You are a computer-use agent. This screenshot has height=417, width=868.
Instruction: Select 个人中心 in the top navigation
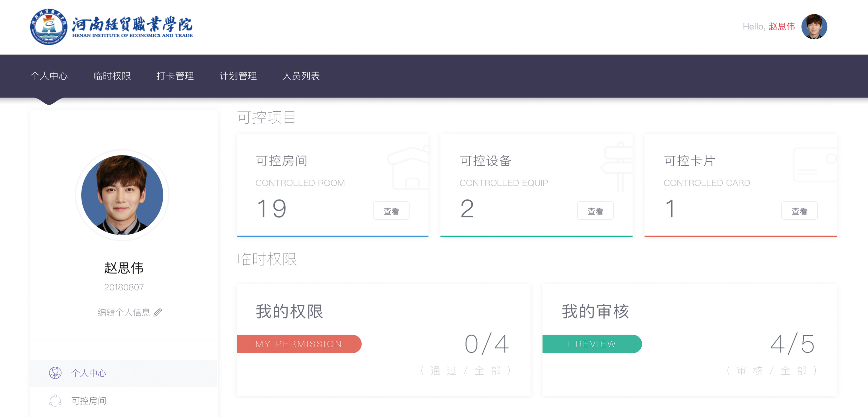click(49, 76)
